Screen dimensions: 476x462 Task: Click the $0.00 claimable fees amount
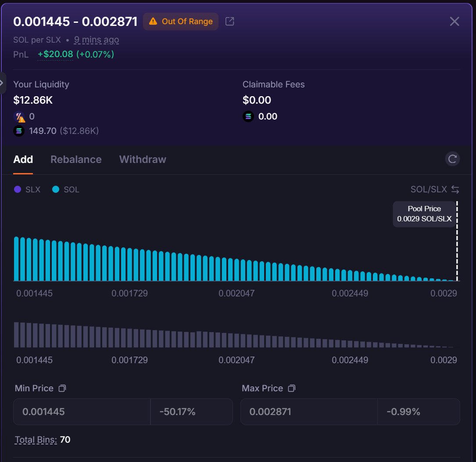point(257,100)
